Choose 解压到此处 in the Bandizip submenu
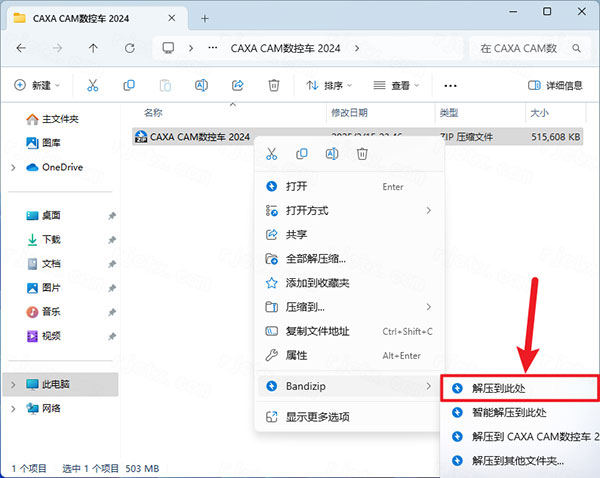 point(520,388)
